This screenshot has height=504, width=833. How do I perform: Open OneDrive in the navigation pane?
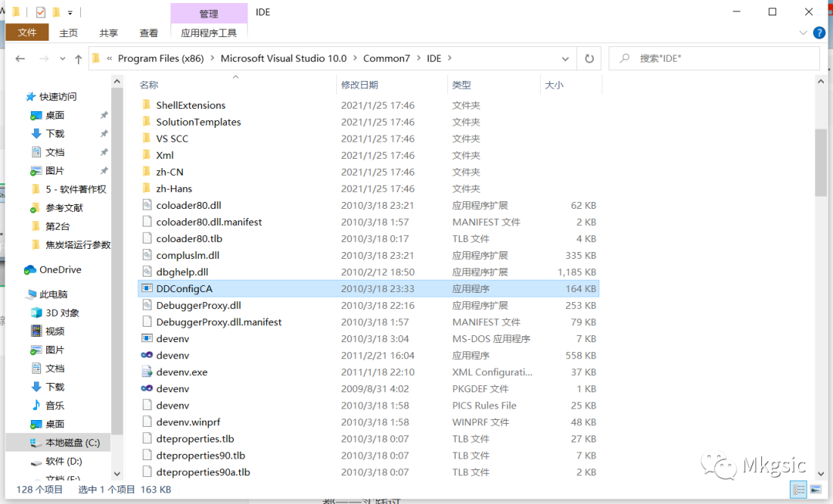(60, 270)
